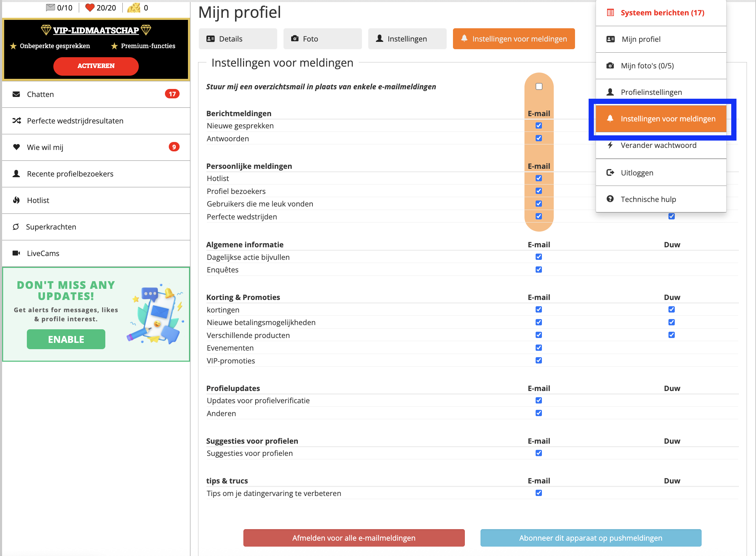Click Afmelden voor alle e-mailmeldingen button
This screenshot has height=556, width=756.
point(354,538)
